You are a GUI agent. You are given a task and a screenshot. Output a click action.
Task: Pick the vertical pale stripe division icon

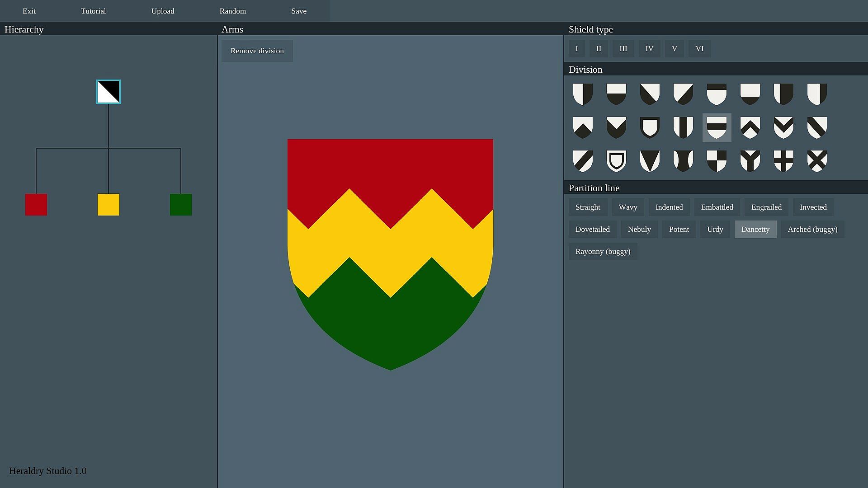pyautogui.click(x=683, y=127)
